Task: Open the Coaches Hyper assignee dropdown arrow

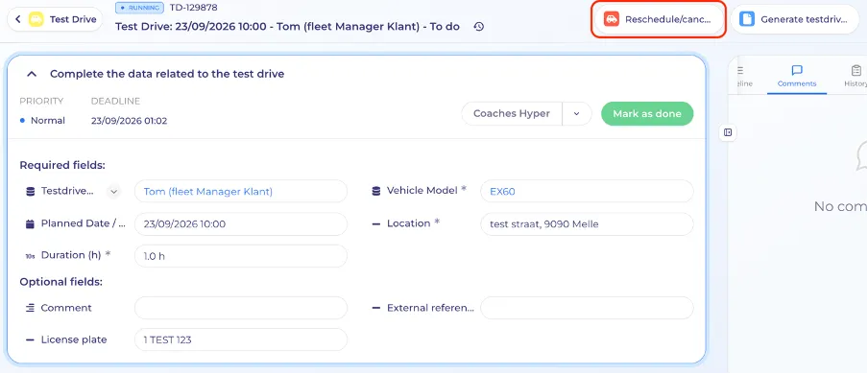Action: (x=576, y=113)
